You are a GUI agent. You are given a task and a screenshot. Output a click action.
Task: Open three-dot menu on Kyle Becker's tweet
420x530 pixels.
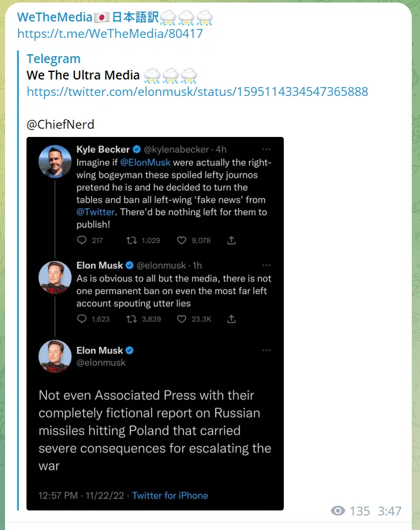click(x=266, y=149)
